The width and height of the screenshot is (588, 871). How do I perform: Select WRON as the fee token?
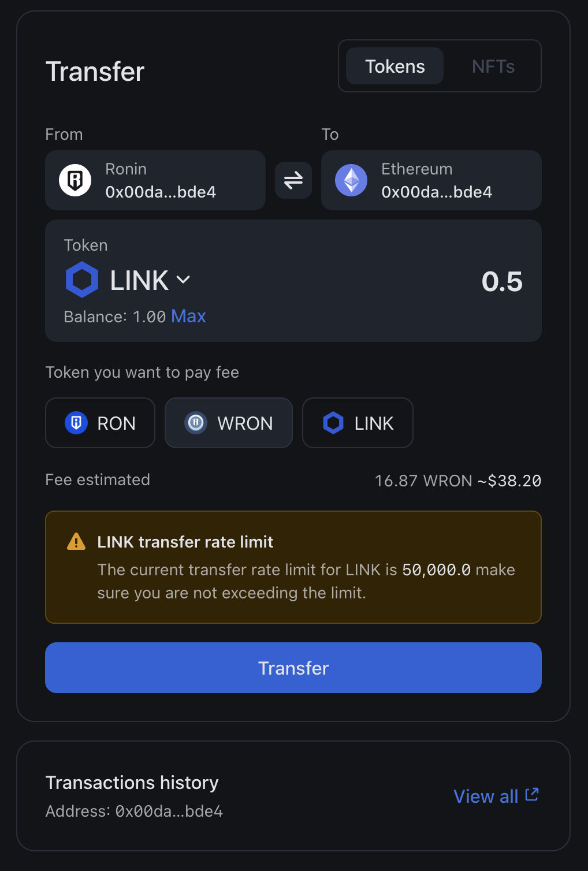coord(229,423)
